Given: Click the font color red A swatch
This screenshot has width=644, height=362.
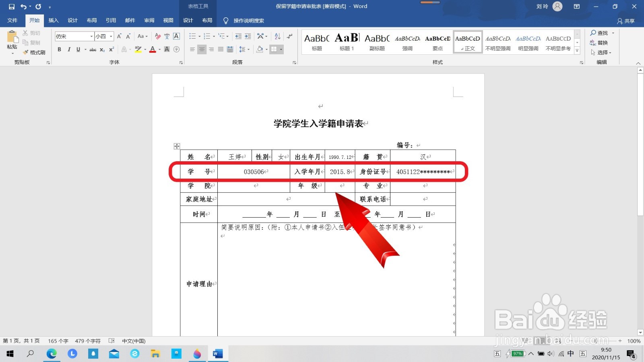Looking at the screenshot, I should click(153, 49).
